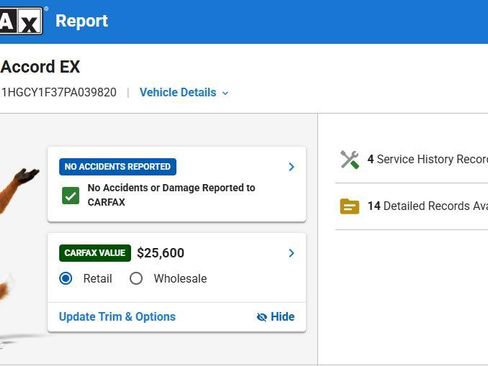Click the VIN 1HGCY1F37PA039820
This screenshot has width=488, height=366.
pos(59,92)
